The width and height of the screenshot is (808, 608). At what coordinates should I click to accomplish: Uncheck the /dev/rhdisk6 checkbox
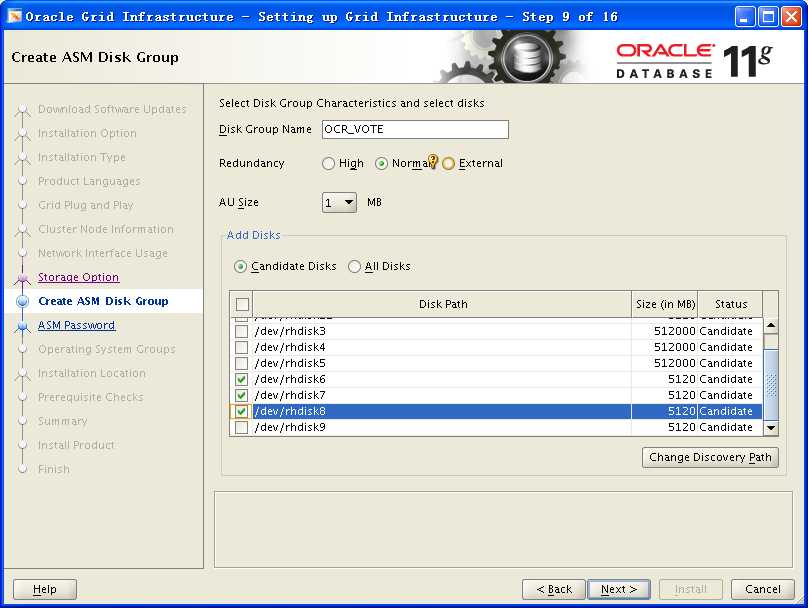241,379
